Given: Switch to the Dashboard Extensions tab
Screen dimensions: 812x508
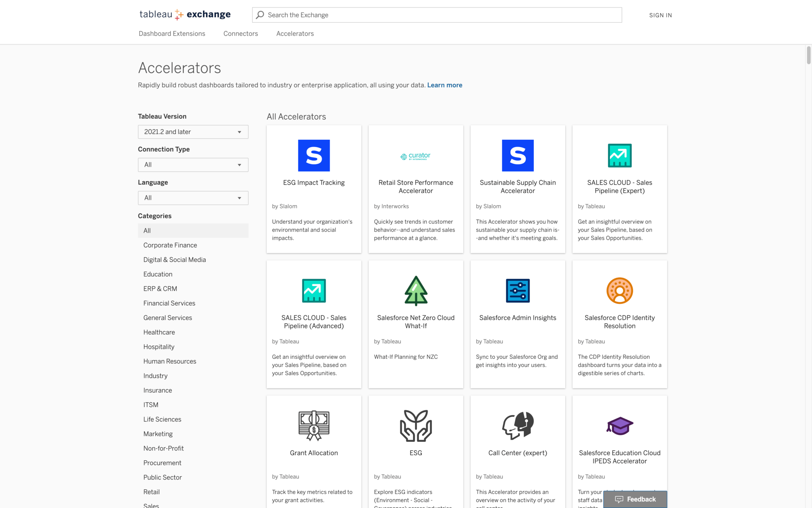Looking at the screenshot, I should (x=172, y=33).
